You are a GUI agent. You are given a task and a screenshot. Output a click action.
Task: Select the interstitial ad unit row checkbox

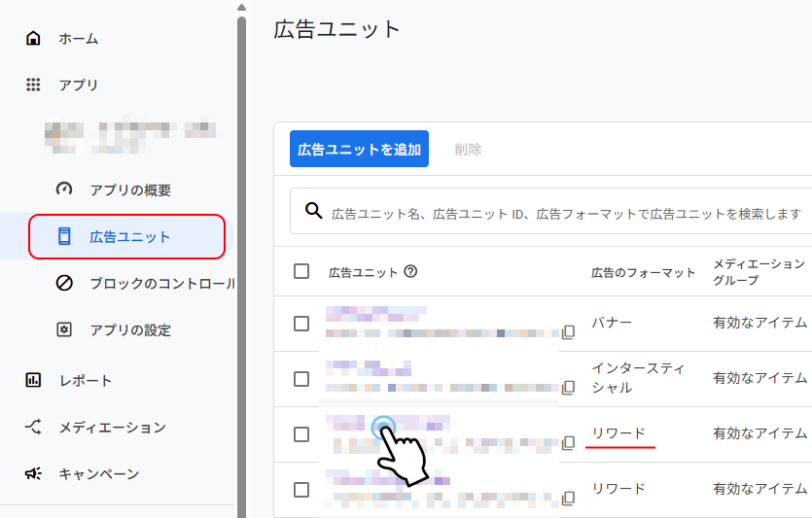301,379
